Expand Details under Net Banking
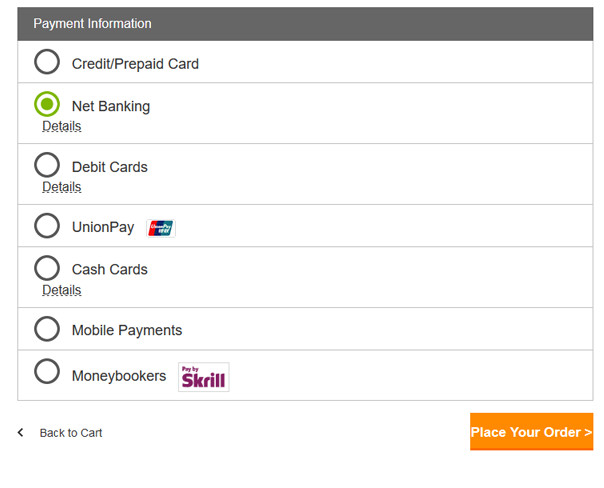Image resolution: width=604 pixels, height=488 pixels. (x=62, y=126)
